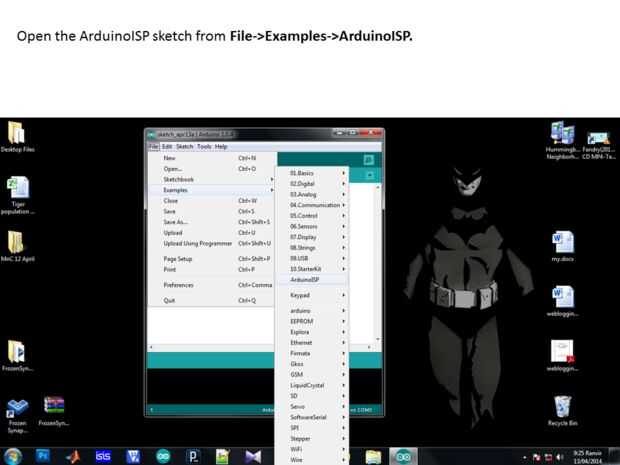Image resolution: width=620 pixels, height=465 pixels.
Task: Open the Help menu
Action: [x=221, y=146]
